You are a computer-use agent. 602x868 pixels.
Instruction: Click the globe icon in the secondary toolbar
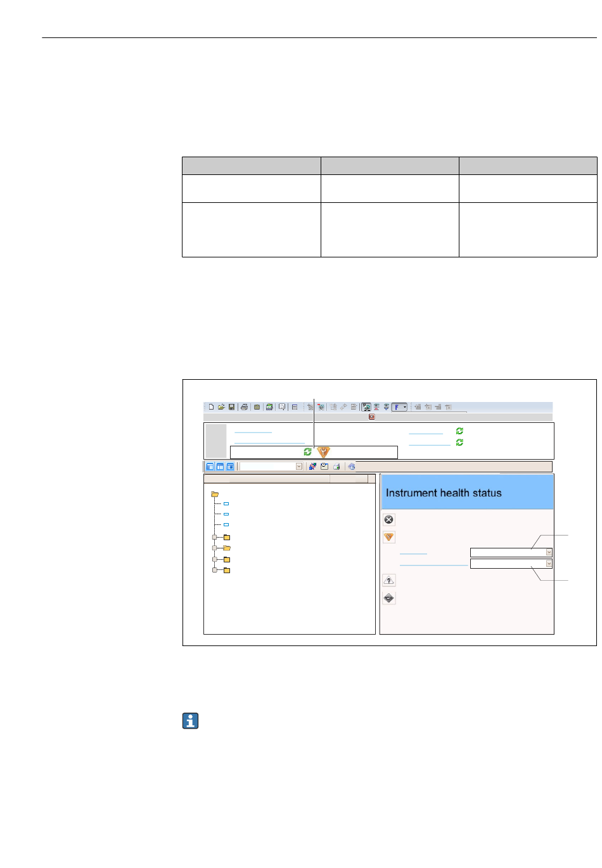(x=352, y=467)
